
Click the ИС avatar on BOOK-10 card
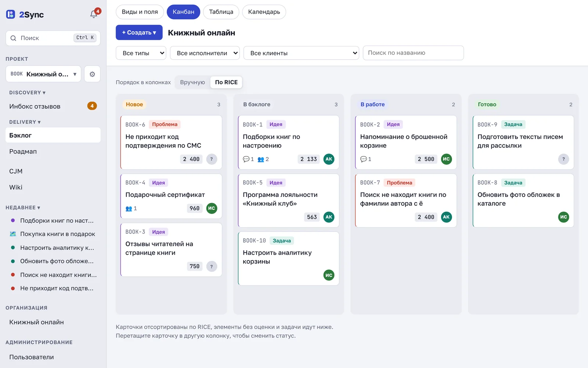[329, 275]
